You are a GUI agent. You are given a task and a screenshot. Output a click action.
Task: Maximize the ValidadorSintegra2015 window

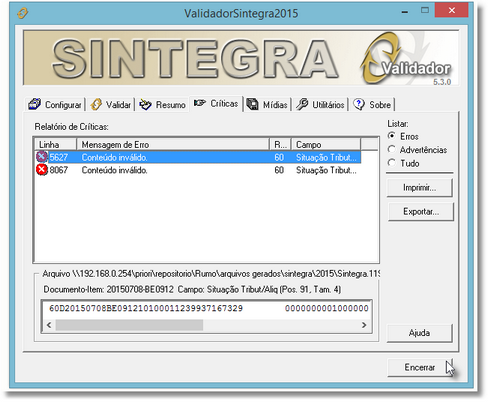click(x=425, y=10)
